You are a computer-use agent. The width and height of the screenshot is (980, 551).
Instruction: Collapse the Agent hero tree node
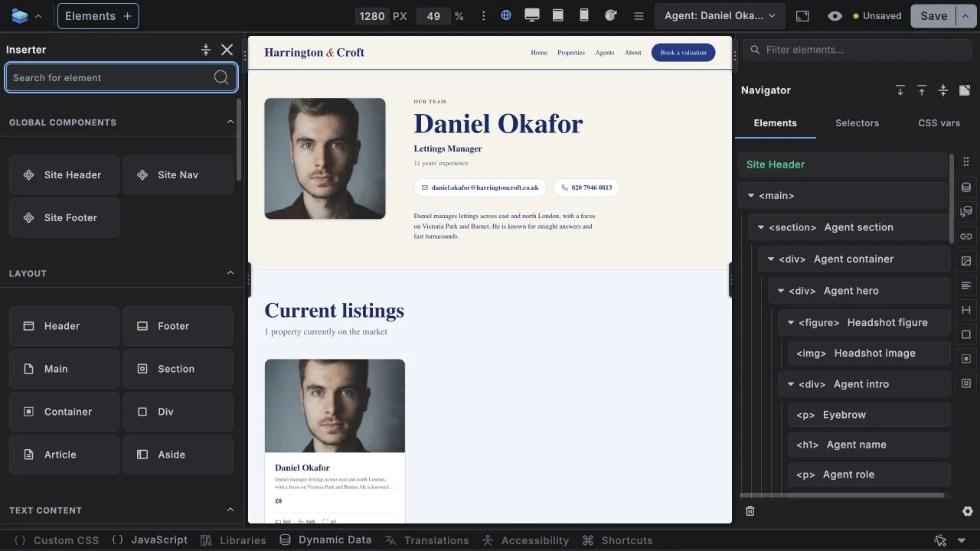click(x=781, y=291)
